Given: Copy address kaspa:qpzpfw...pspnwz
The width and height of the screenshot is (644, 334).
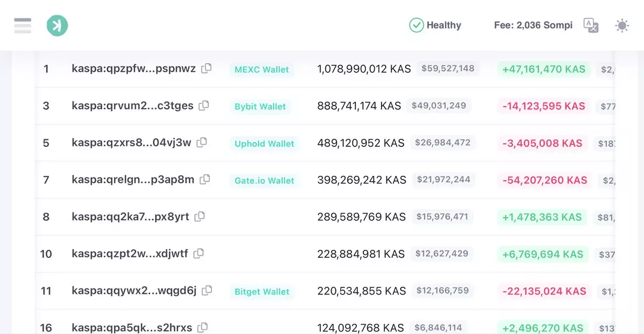Looking at the screenshot, I should (x=206, y=69).
